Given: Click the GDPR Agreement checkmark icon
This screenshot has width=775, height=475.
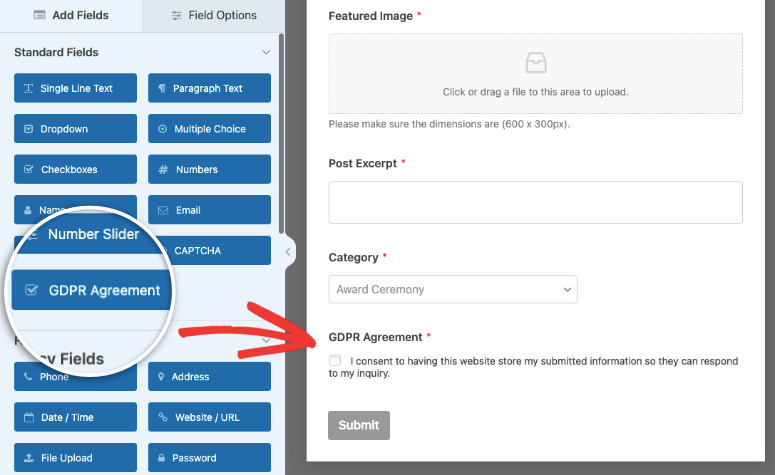Looking at the screenshot, I should (31, 290).
